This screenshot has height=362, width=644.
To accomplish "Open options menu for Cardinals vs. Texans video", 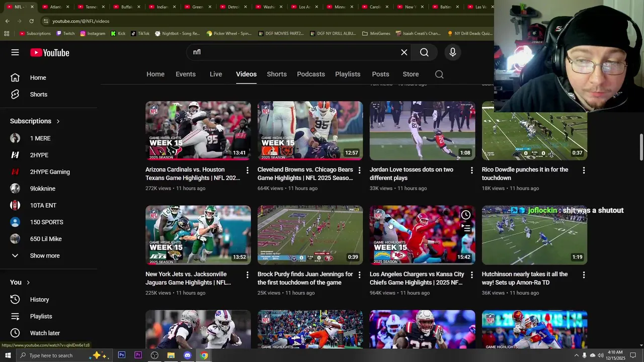I will click(x=247, y=170).
